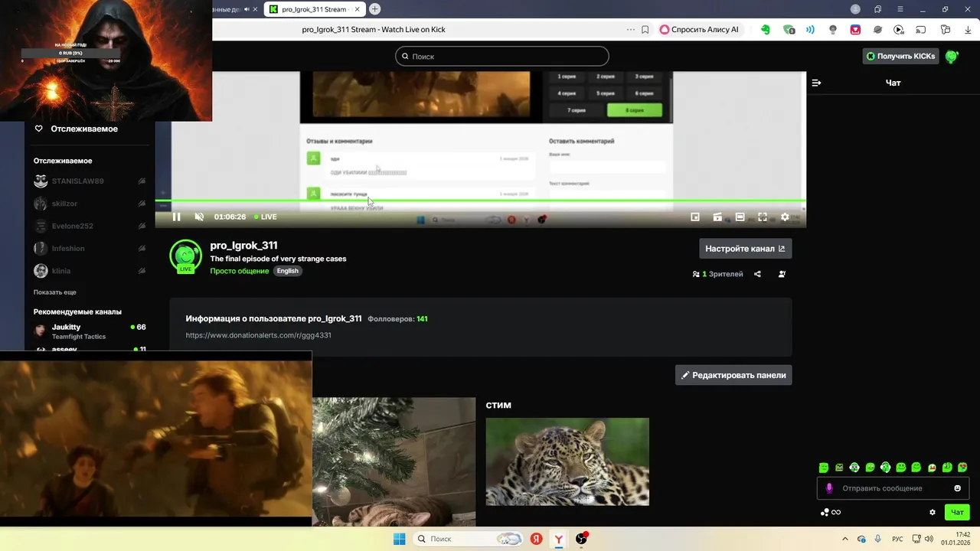This screenshot has width=980, height=551.
Task: Open player settings gear
Action: pos(785,217)
